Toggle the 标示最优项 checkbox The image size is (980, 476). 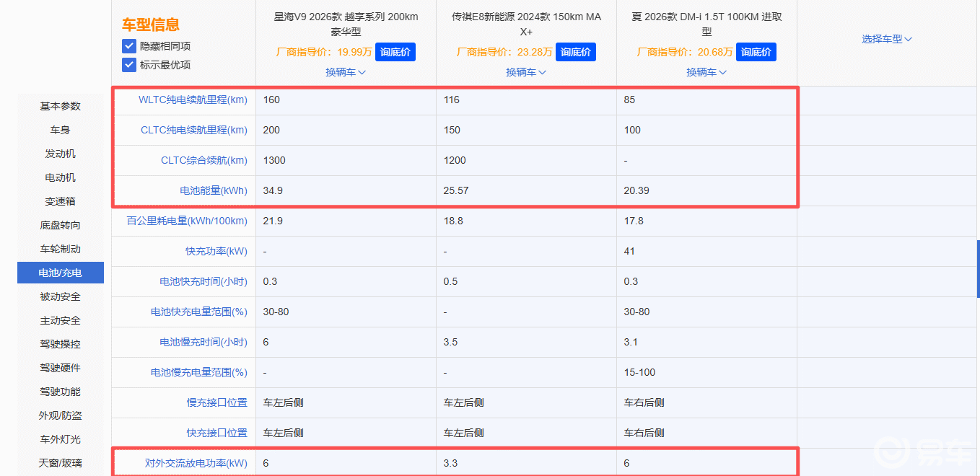(129, 65)
